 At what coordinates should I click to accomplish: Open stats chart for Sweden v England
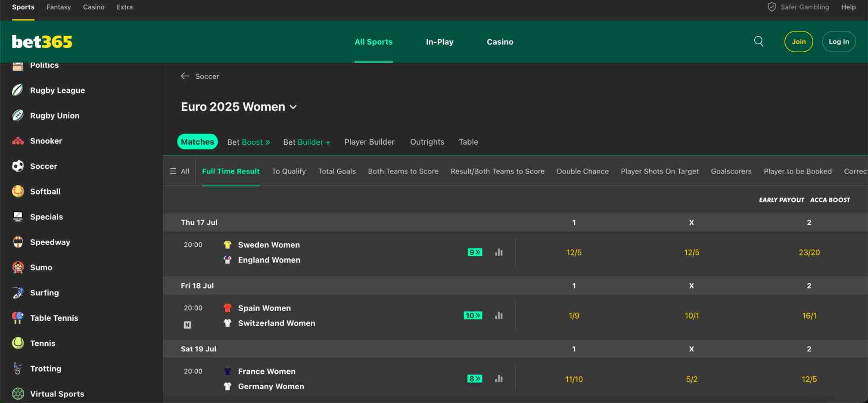coord(499,252)
